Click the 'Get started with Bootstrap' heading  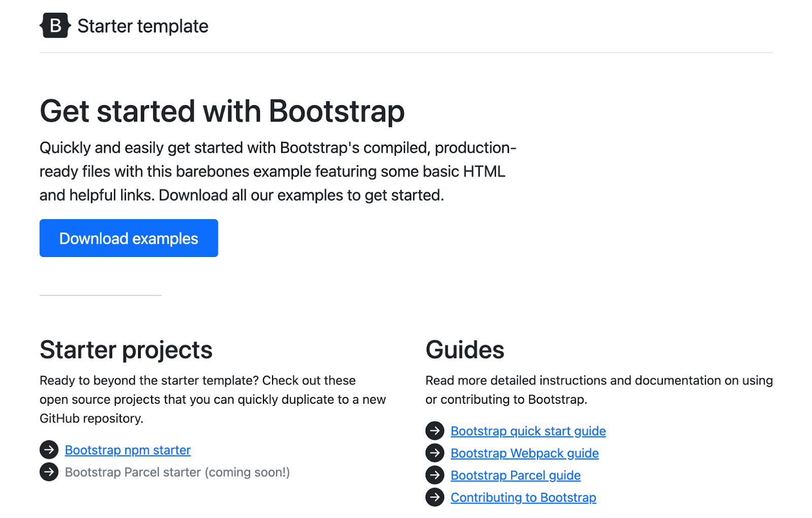click(x=222, y=111)
